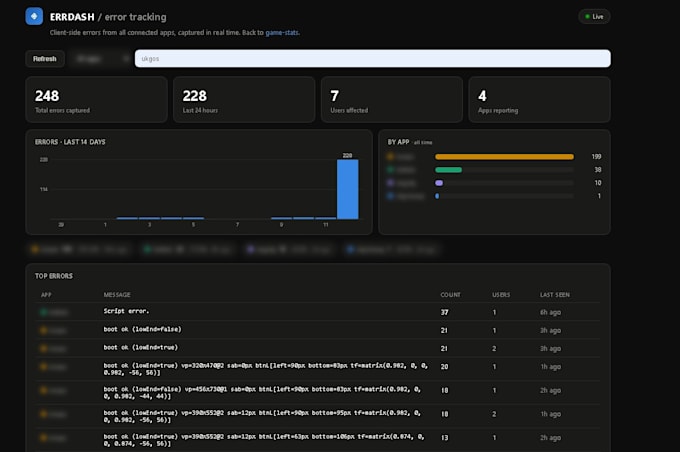Click the purple By App bar with 10
The width and height of the screenshot is (680, 452).
pos(439,183)
